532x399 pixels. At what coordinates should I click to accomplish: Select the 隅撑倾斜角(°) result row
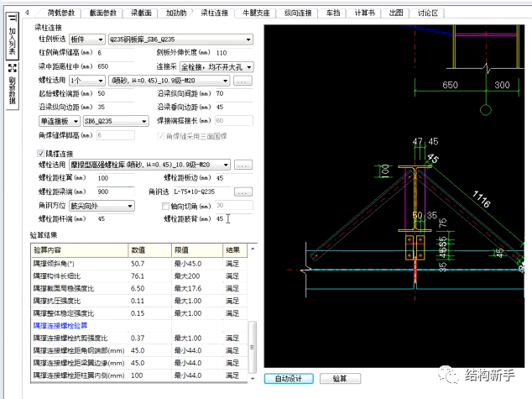pyautogui.click(x=139, y=264)
